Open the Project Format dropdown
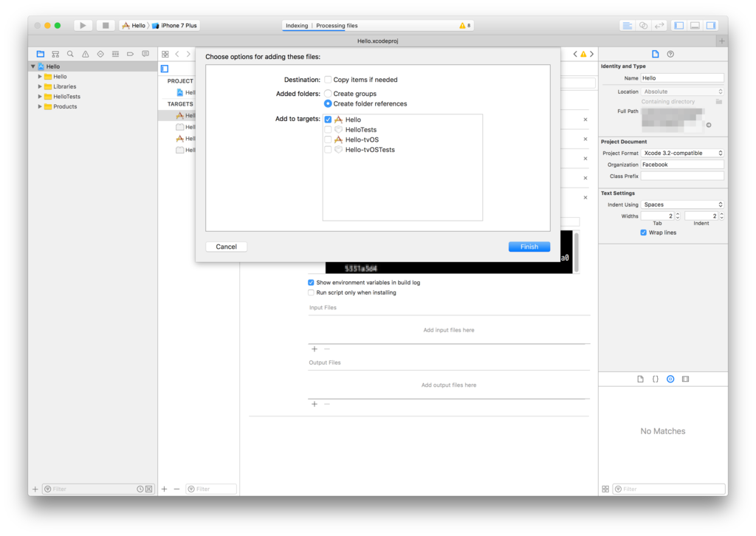The image size is (756, 536). click(x=682, y=153)
